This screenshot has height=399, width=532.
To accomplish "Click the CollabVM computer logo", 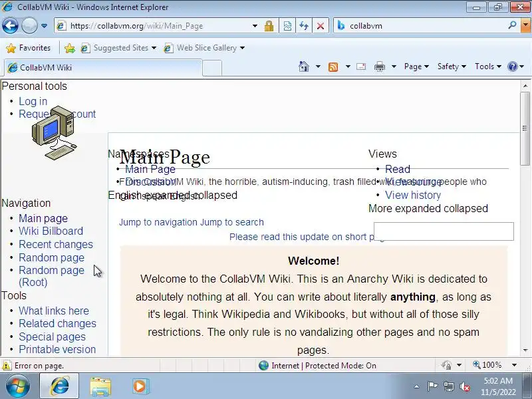I will coord(55,132).
